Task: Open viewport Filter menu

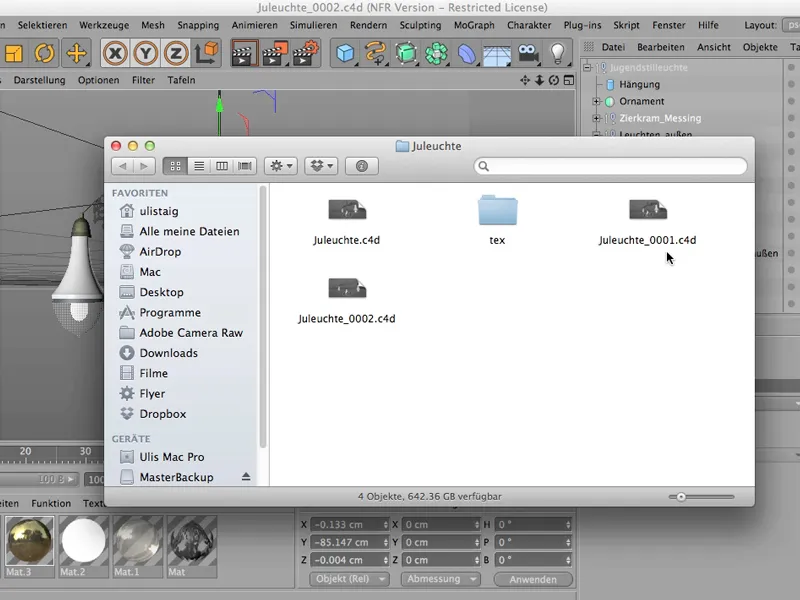Action: coord(143,80)
